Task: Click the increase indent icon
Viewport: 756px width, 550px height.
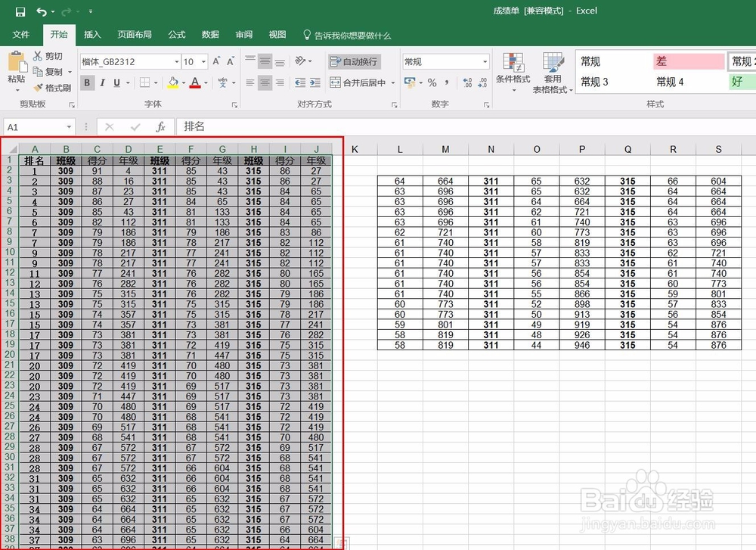Action: (315, 82)
